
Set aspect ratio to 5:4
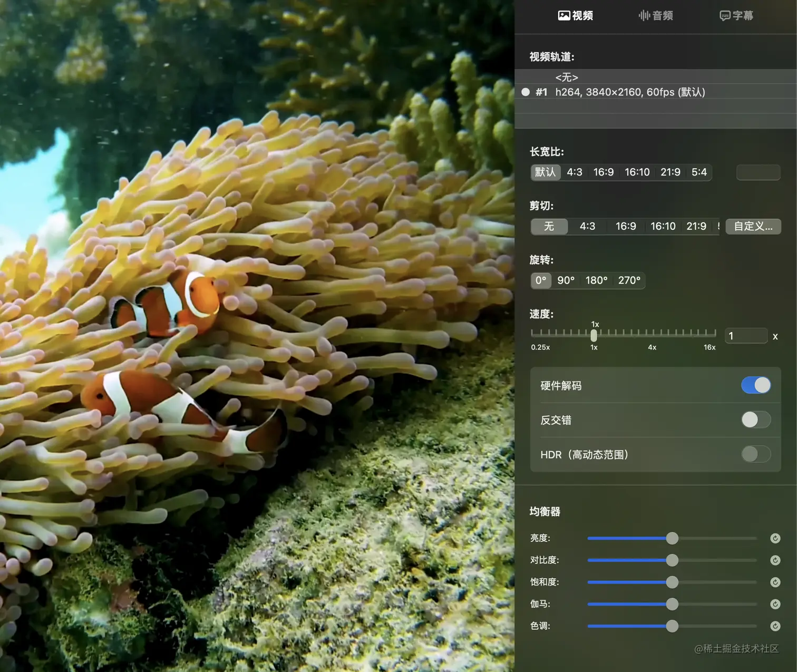(699, 172)
